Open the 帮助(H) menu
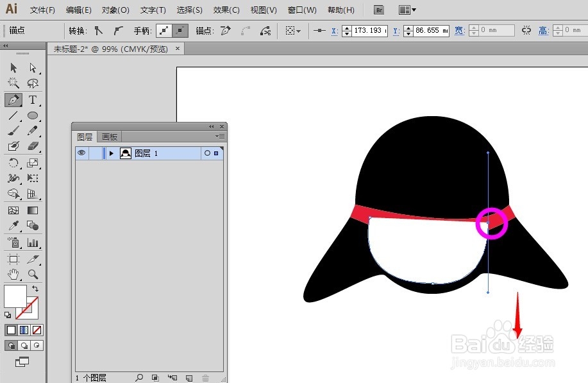 pos(340,10)
